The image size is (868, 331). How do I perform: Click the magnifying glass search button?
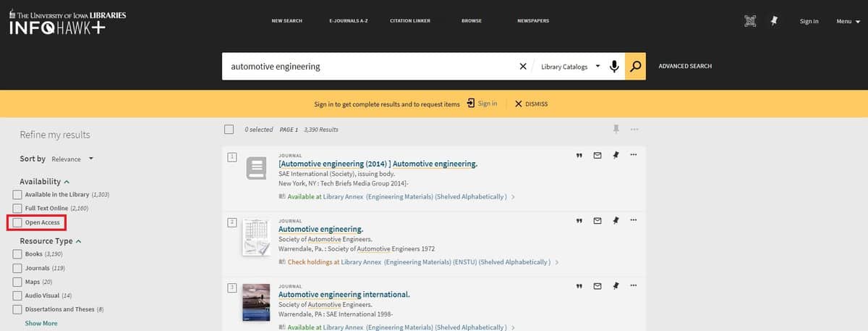pos(635,67)
